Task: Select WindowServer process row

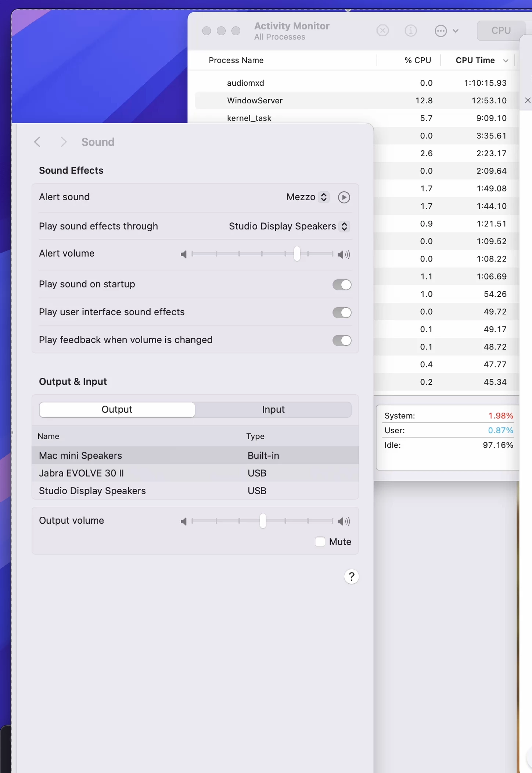Action: point(356,100)
